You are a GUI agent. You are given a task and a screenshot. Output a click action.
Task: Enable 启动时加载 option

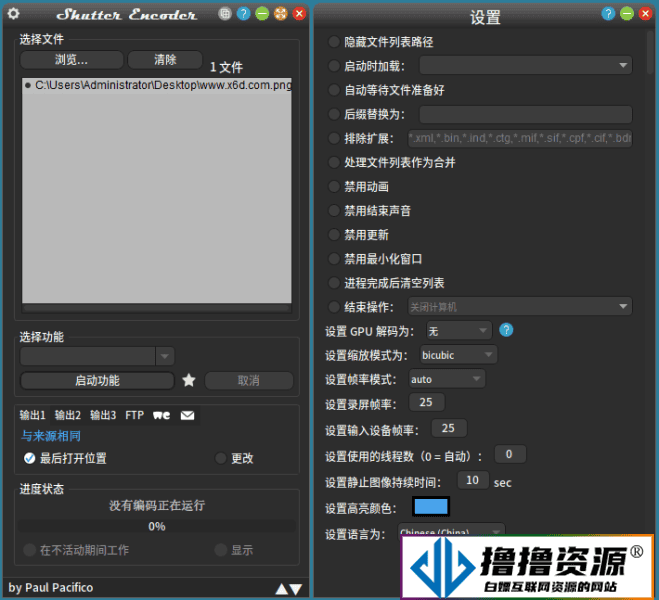click(x=334, y=66)
